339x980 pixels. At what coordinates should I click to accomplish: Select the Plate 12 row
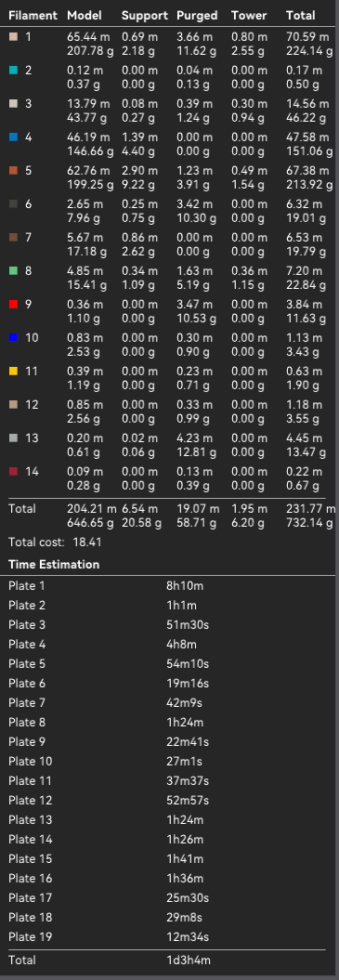(167, 801)
